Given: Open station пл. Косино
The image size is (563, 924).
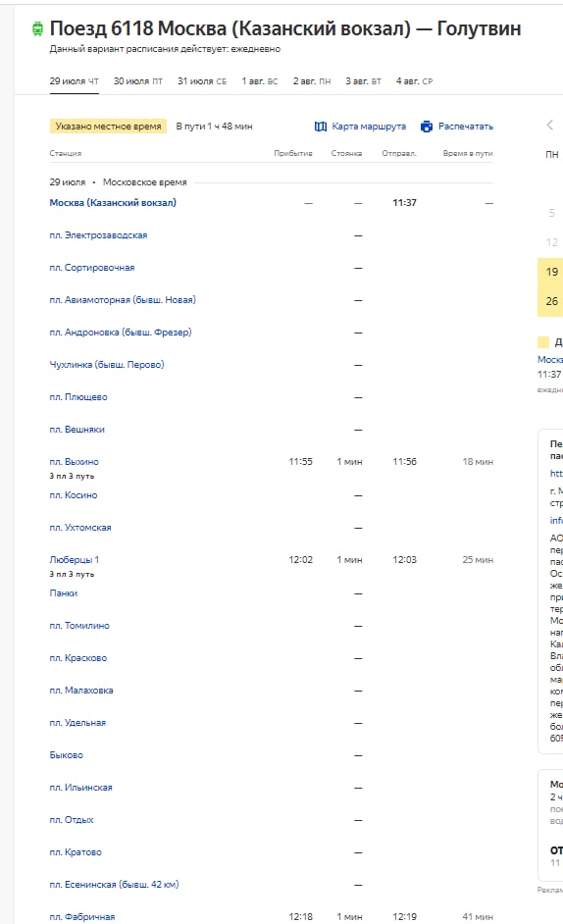Looking at the screenshot, I should coord(74,495).
